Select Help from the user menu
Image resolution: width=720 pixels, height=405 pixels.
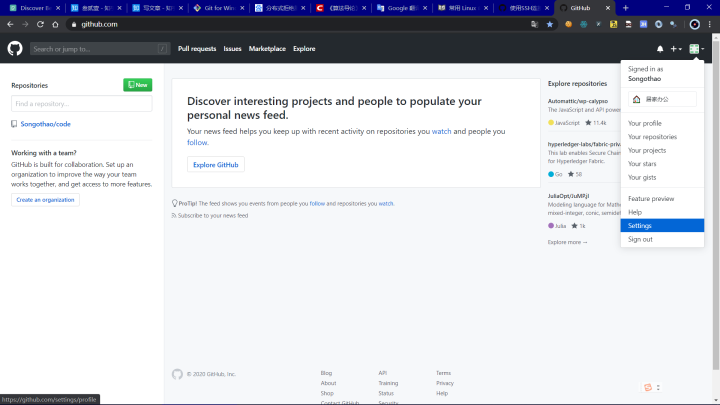662,212
